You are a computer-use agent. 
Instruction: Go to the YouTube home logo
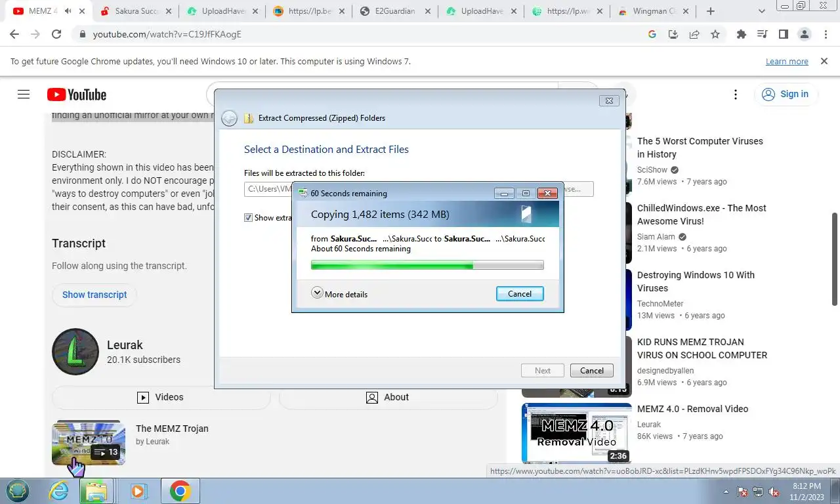pos(77,95)
